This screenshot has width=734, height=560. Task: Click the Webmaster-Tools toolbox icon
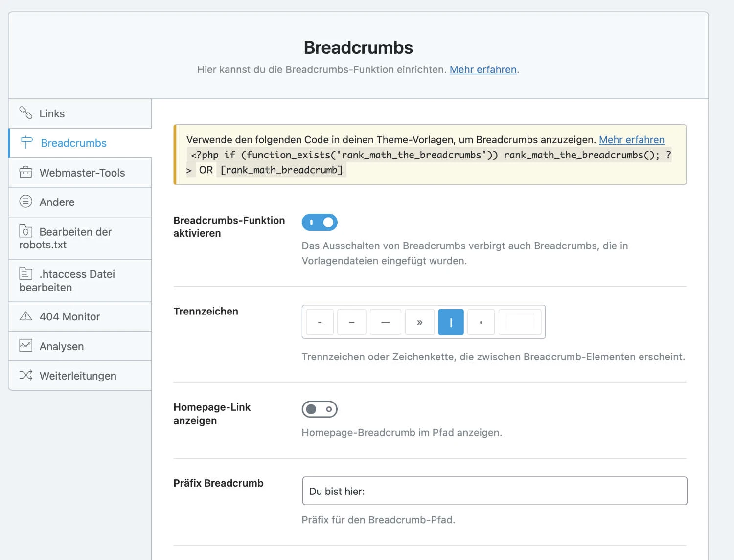tap(25, 172)
